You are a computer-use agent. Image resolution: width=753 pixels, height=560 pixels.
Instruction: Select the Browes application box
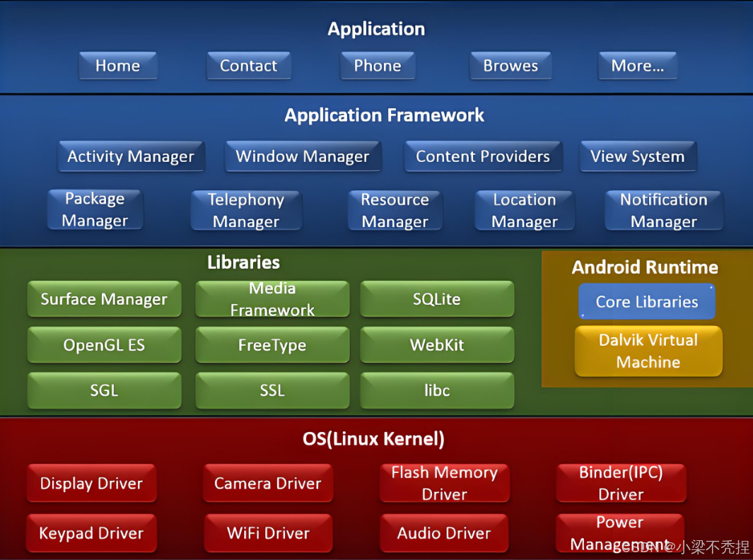[x=510, y=65]
